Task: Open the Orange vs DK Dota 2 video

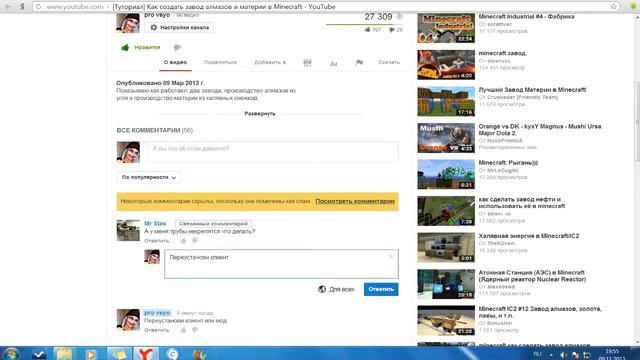Action: click(540, 130)
